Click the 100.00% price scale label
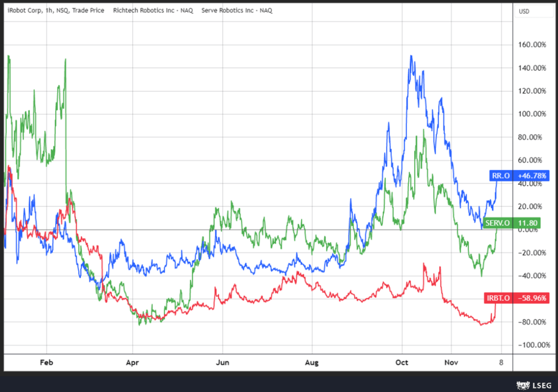This screenshot has height=392, width=558. coord(532,114)
